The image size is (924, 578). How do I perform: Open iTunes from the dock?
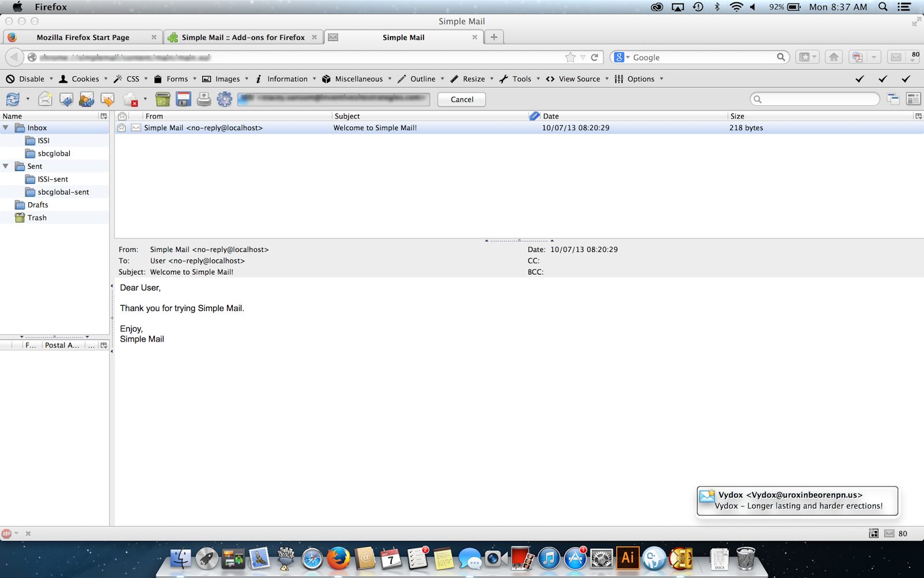[x=549, y=558]
